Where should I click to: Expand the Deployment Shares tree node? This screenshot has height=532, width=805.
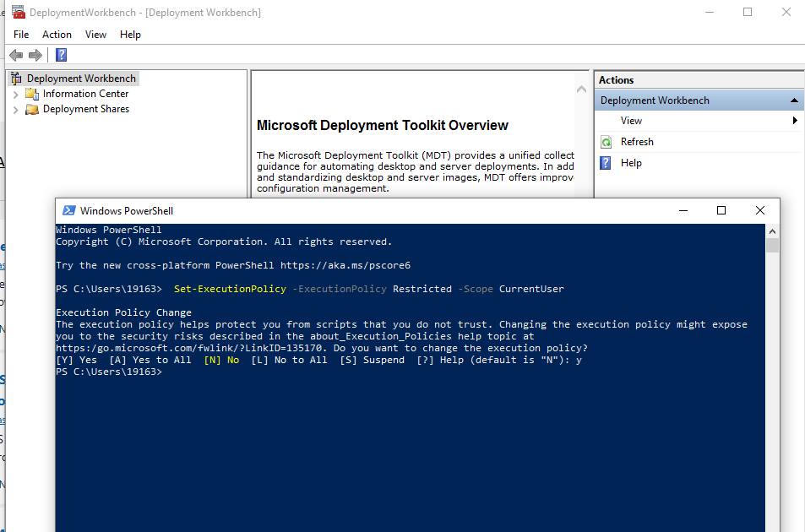coord(15,110)
